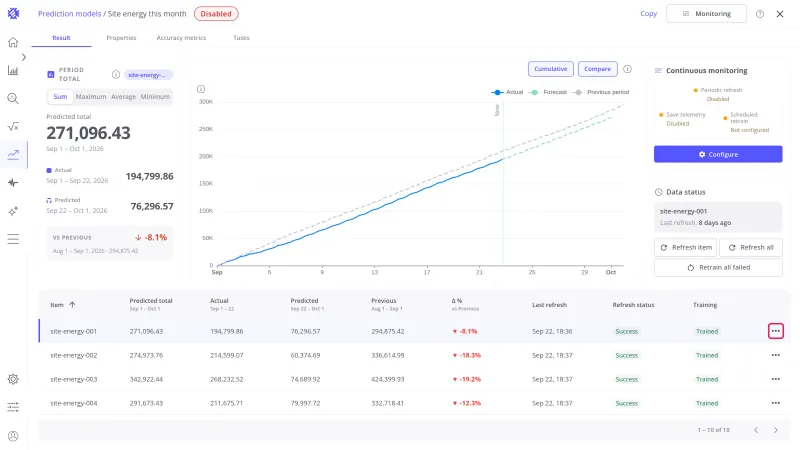The width and height of the screenshot is (800, 450).
Task: Click the info icon above the chart axis
Action: pyautogui.click(x=201, y=89)
